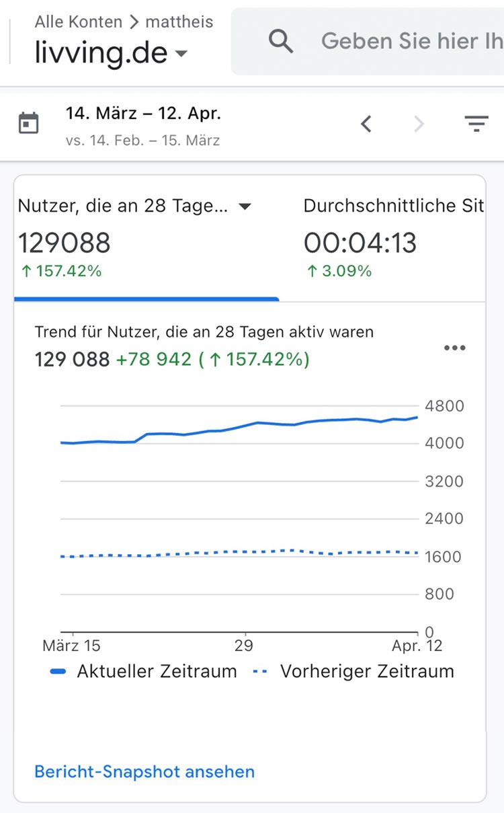
Task: Click the 'Alle Konten' breadcrumb
Action: pos(79,22)
